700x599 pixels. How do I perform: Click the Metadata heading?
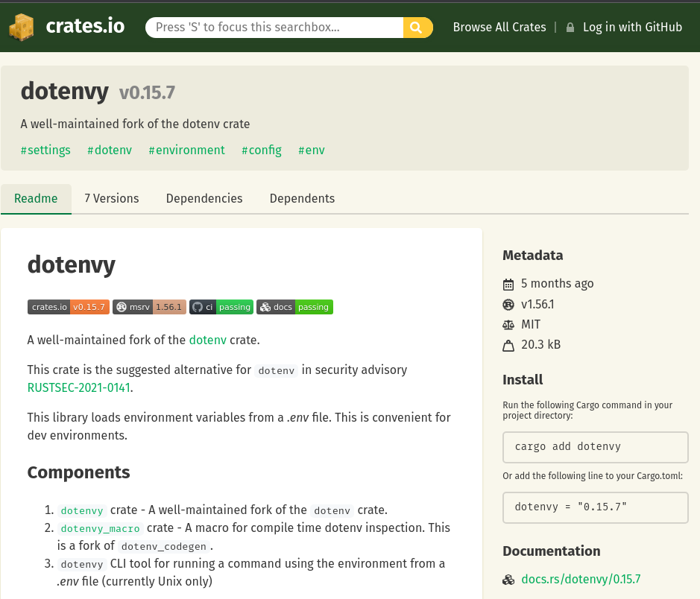pos(532,256)
